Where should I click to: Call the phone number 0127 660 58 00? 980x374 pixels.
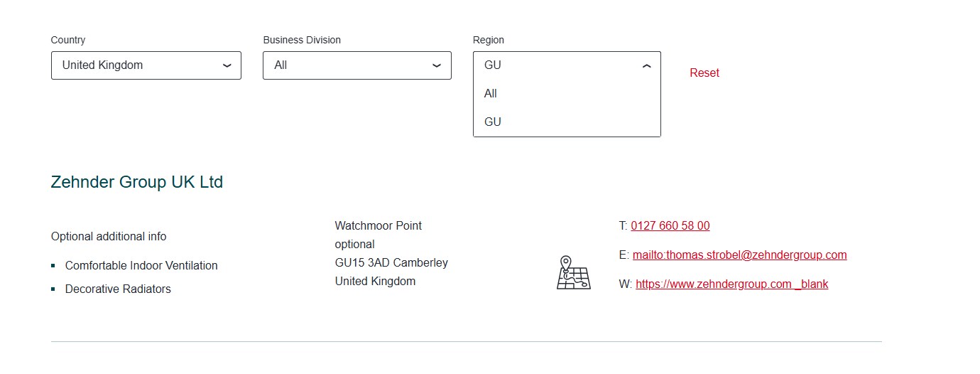click(x=670, y=226)
